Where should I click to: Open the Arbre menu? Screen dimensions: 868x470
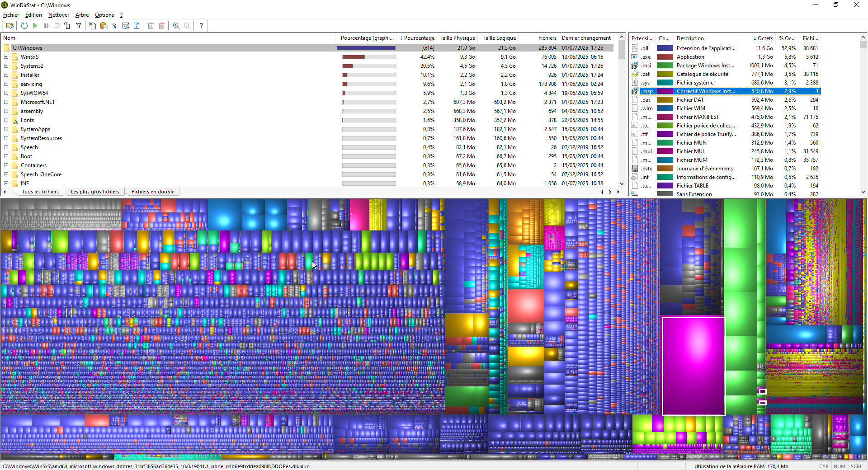click(x=82, y=15)
